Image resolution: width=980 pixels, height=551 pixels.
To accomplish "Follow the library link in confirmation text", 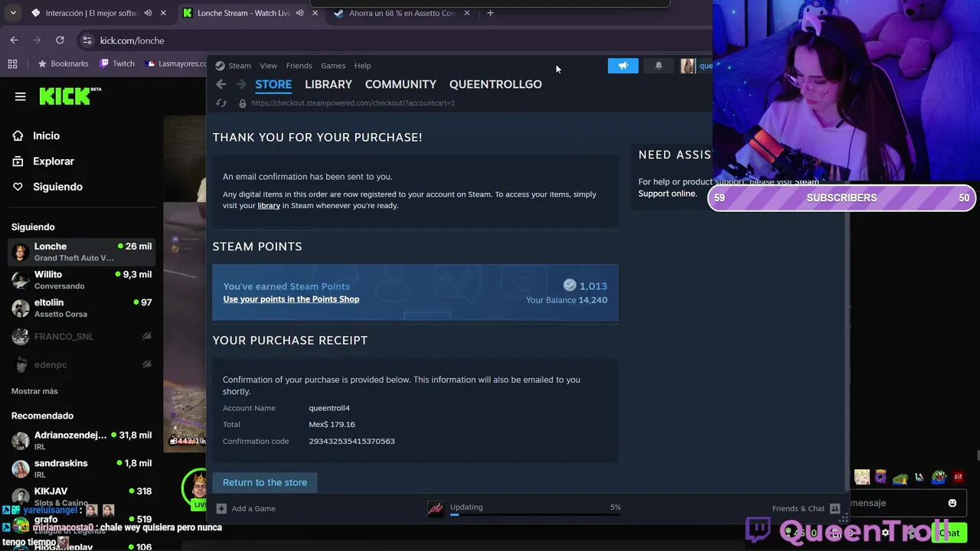I will point(269,206).
